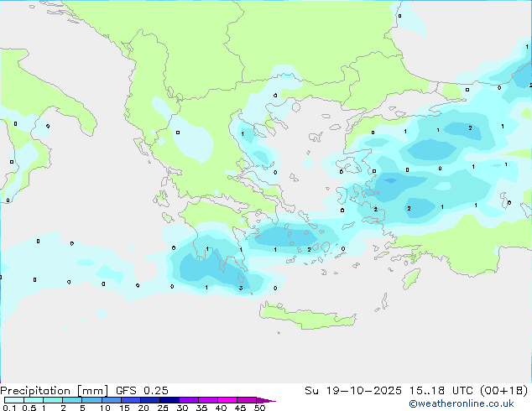Image resolution: width=532 pixels, height=411 pixels.
Task: Click the 2–5 mm legend swatch
Action: 72,400
